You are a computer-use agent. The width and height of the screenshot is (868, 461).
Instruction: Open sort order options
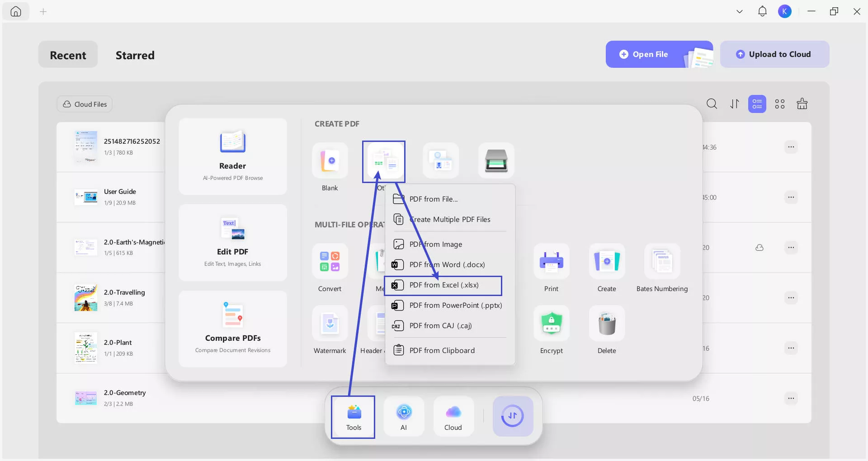click(735, 104)
